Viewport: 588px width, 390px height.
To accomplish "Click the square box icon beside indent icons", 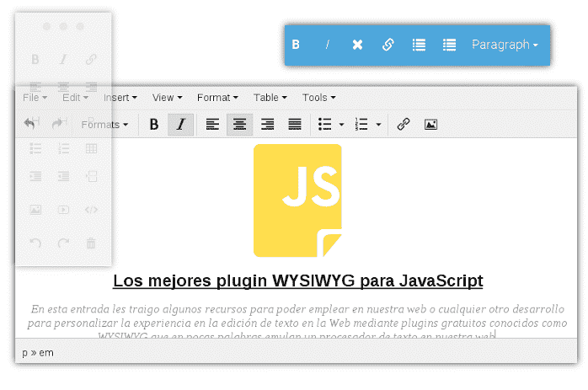I will coord(91,176).
